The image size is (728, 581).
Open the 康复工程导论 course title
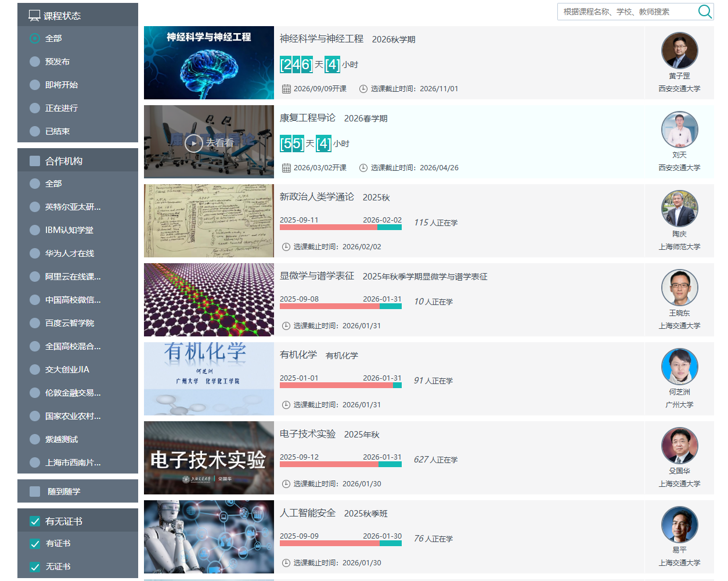(308, 118)
